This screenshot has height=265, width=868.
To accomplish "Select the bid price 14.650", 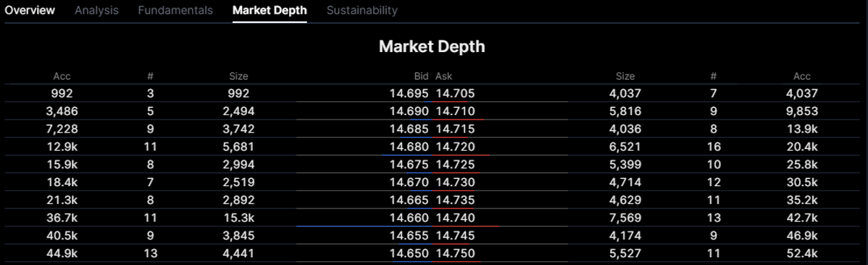I will coord(409,253).
